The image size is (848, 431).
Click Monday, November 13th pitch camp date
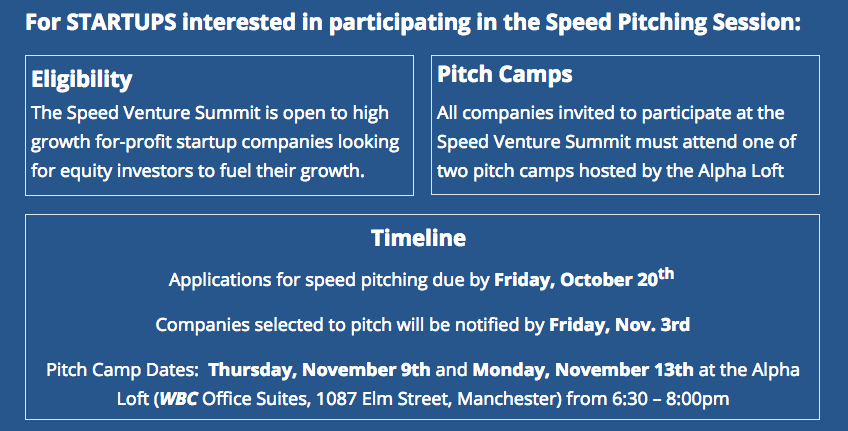[x=583, y=370]
